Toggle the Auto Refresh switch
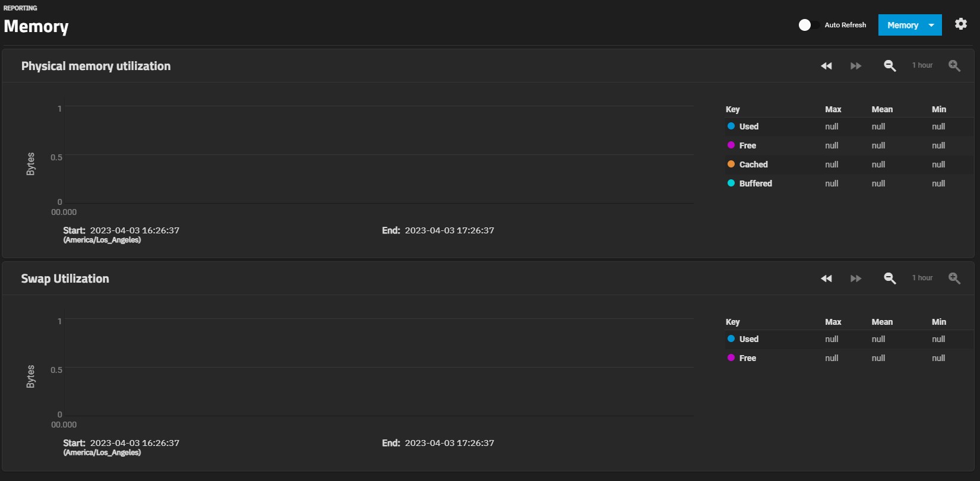Image resolution: width=980 pixels, height=481 pixels. click(x=808, y=25)
